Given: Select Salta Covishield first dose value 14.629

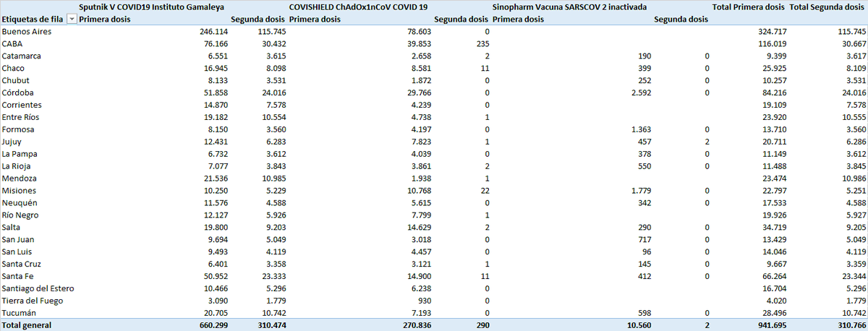Looking at the screenshot, I should click(419, 228).
